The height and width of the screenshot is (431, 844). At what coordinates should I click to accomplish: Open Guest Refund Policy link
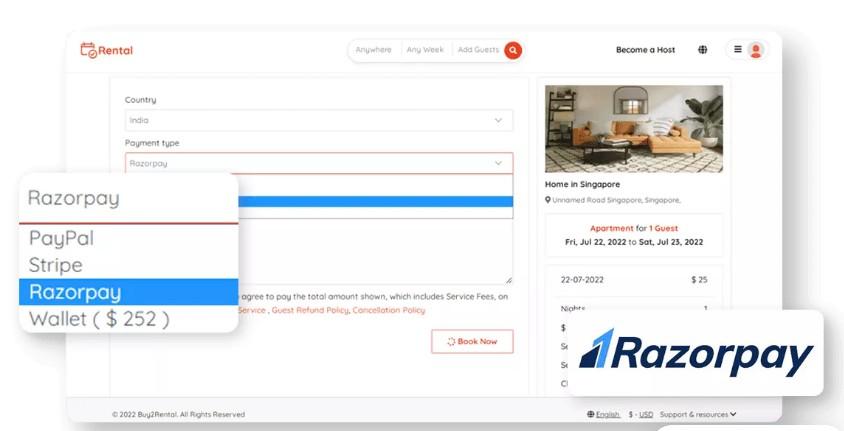click(x=310, y=310)
